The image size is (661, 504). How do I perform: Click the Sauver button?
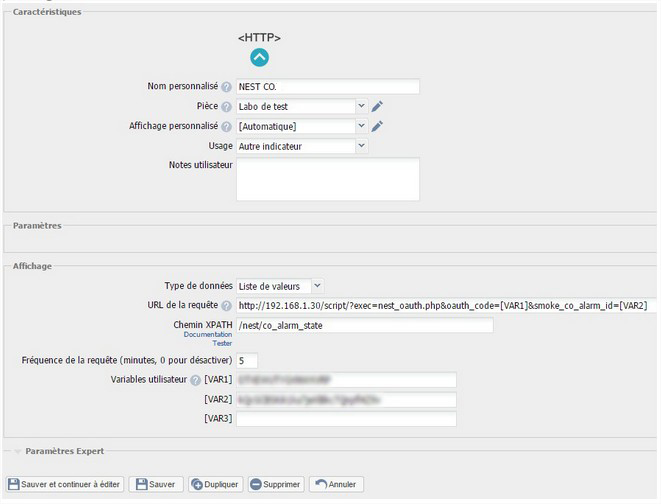[x=156, y=484]
